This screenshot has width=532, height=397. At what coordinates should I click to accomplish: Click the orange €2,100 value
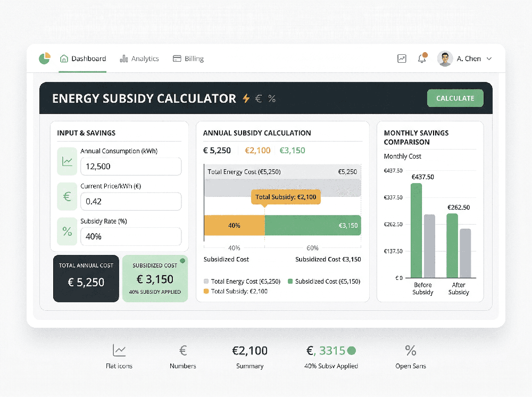click(257, 150)
